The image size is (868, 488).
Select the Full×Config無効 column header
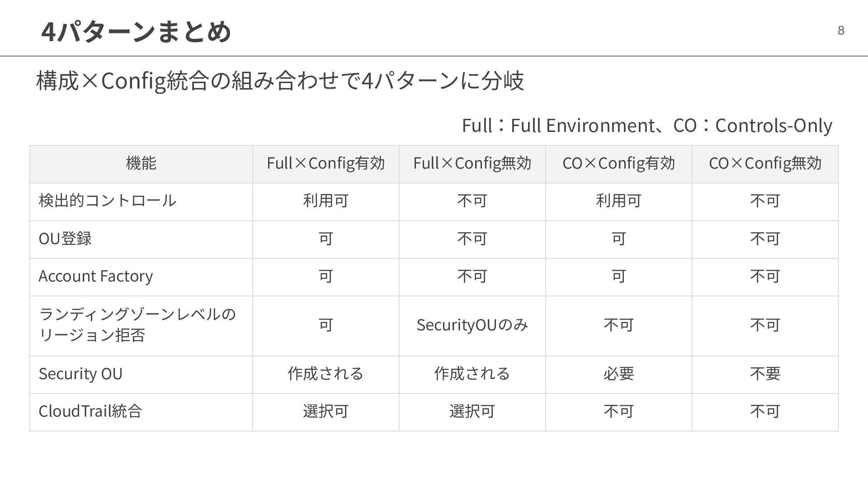point(472,164)
